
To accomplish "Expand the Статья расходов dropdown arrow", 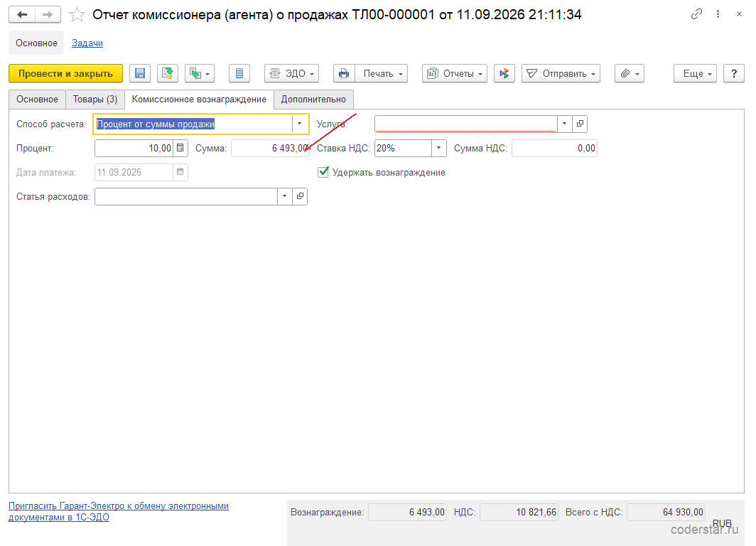I will coord(284,196).
